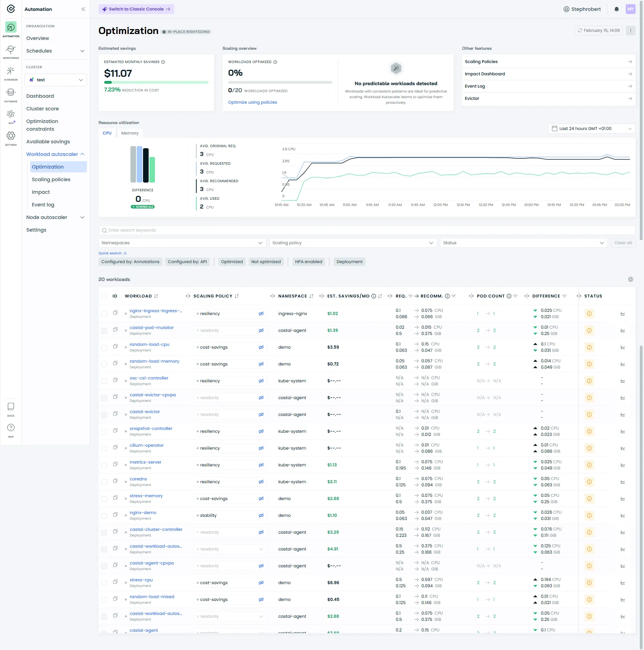Open table column settings gear
The height and width of the screenshot is (650, 644).
[630, 279]
